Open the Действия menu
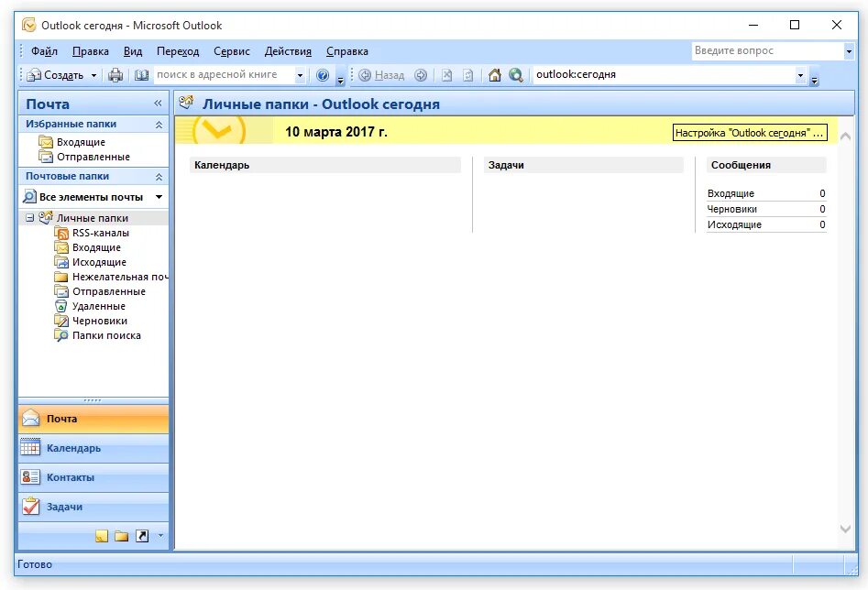 (288, 51)
